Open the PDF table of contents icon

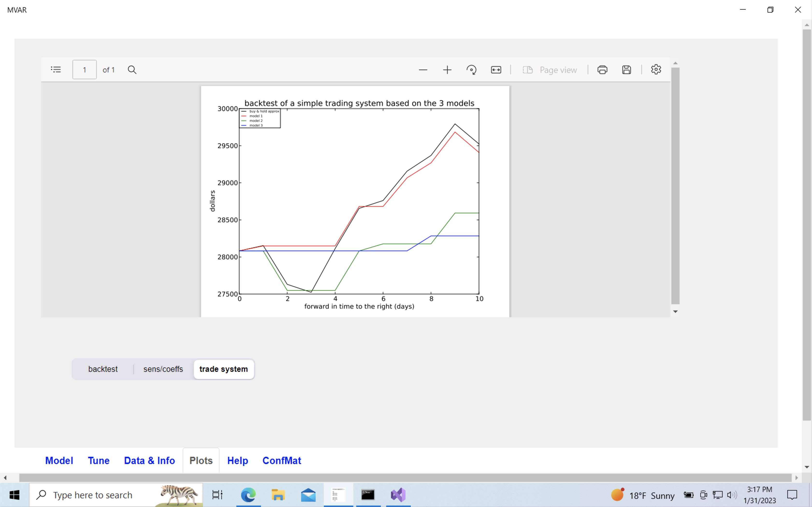tap(56, 70)
